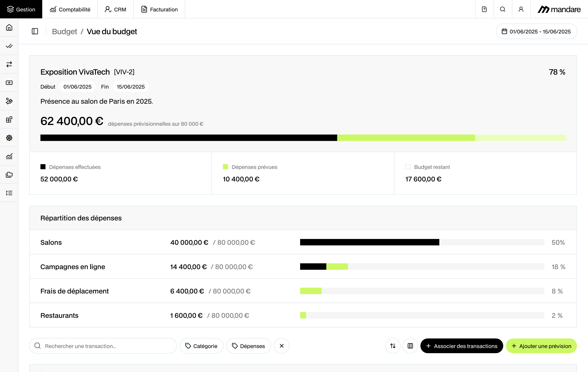This screenshot has height=372, width=588.
Task: Switch to the Comptabilité tab
Action: tap(70, 9)
